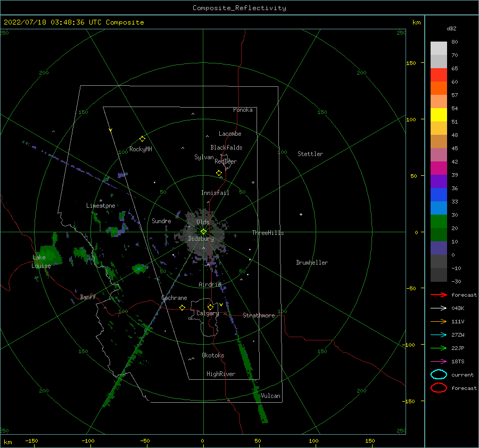Click the Sylvan label
479x448 pixels.
204,157
